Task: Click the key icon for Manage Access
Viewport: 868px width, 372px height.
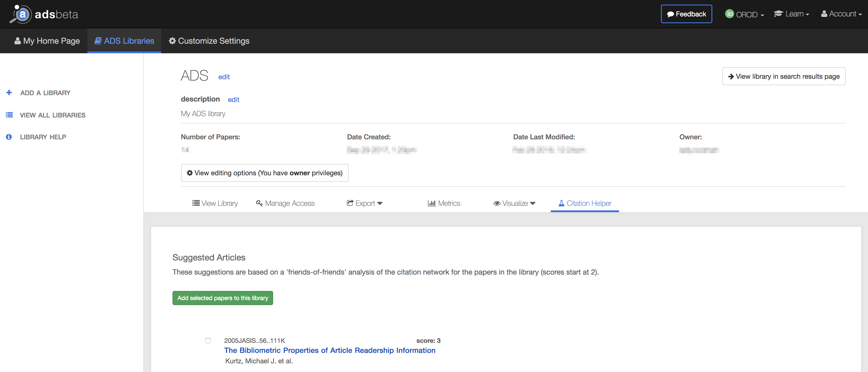Action: [x=259, y=203]
